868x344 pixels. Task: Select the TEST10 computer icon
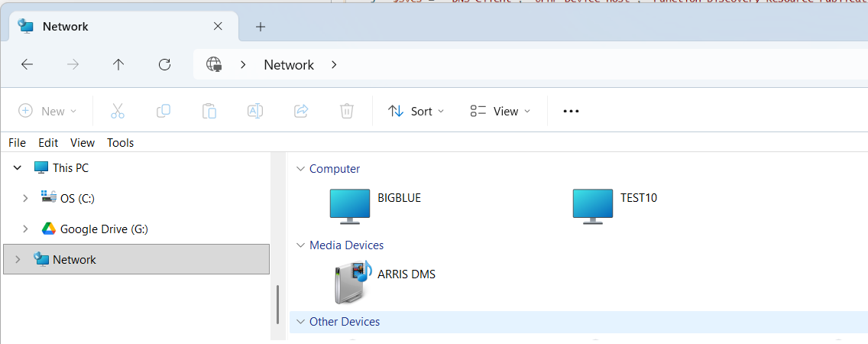(x=593, y=206)
